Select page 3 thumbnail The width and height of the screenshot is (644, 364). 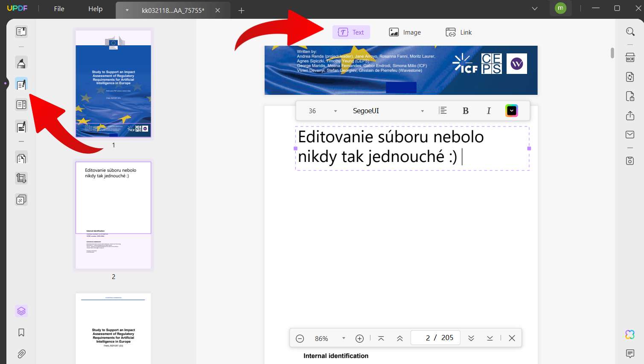(114, 329)
